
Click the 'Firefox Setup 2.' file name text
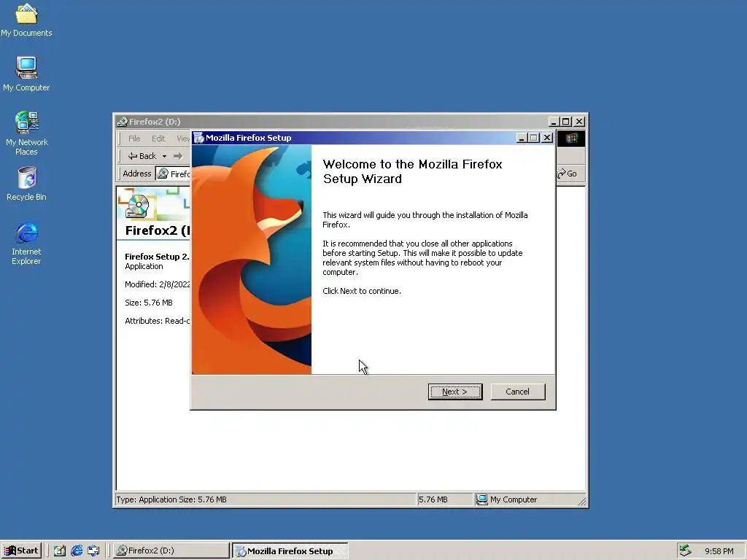click(157, 257)
